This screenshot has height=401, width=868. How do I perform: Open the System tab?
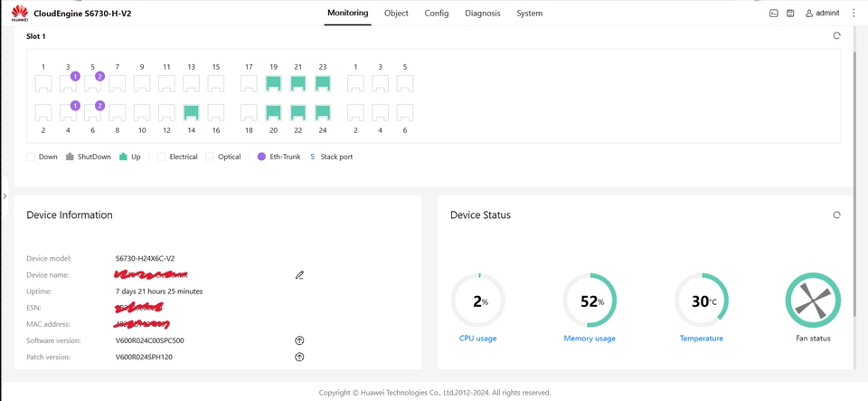click(x=529, y=14)
